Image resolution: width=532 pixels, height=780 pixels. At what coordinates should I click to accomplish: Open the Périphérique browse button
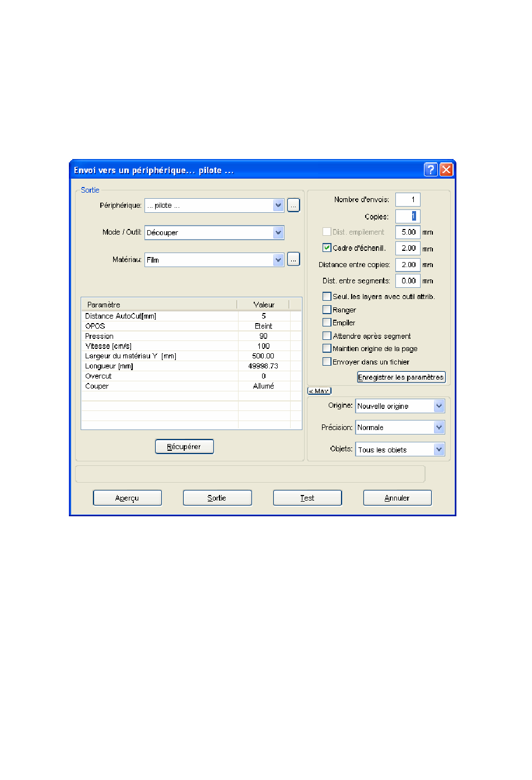(x=293, y=205)
